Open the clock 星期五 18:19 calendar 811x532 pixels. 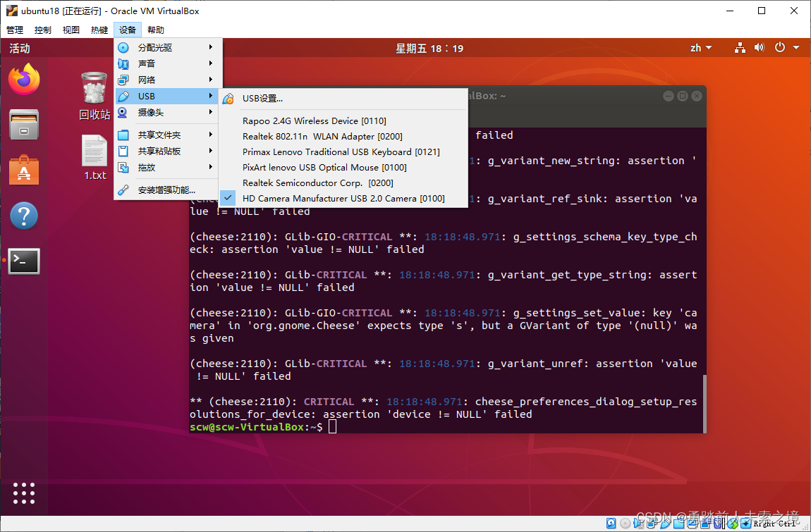[x=429, y=48]
